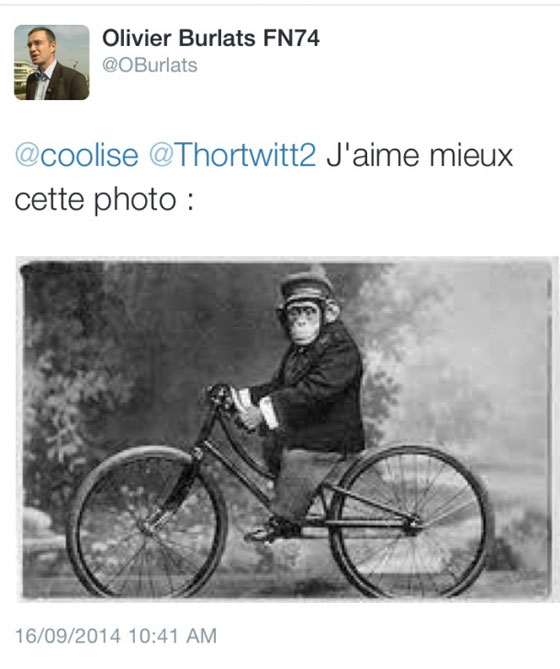Screen dimensions: 560x669
Task: Click the bicycle's rear wheel in photo
Action: pos(411,521)
